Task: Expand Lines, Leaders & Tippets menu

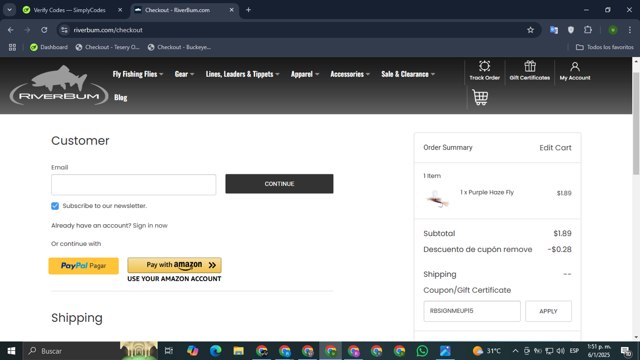Action: (242, 74)
